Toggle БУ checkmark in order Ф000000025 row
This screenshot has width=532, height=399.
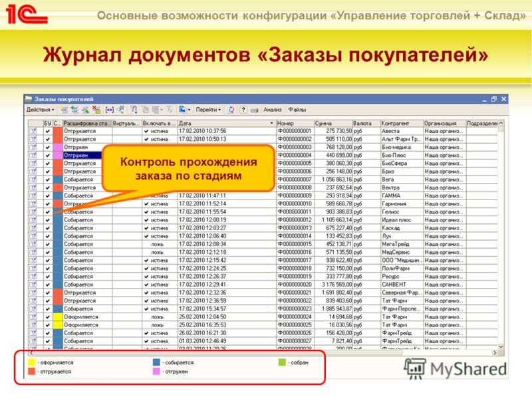47,325
